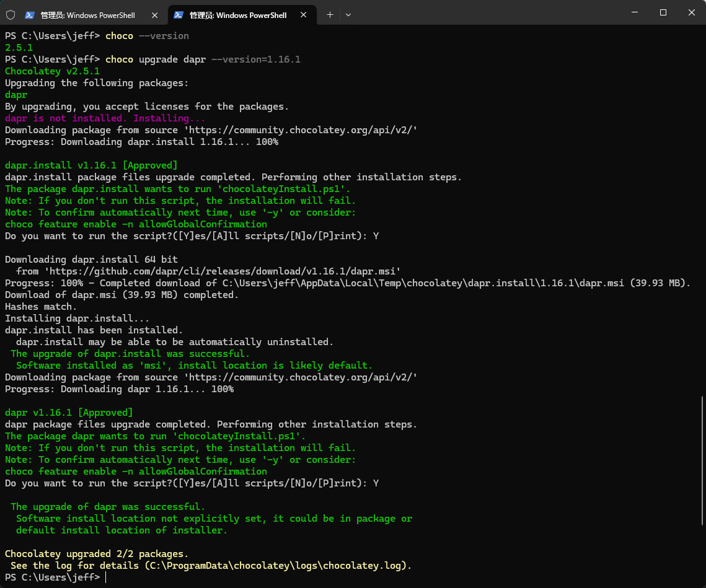Viewport: 706px width, 588px height.
Task: Close the active Windows PowerShell tab
Action: pyautogui.click(x=304, y=15)
